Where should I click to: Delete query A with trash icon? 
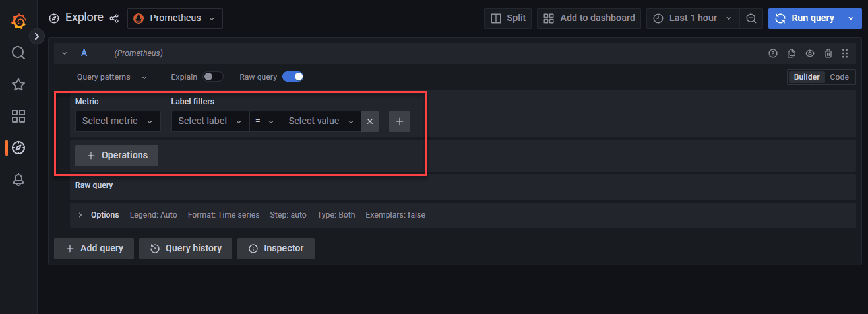828,53
